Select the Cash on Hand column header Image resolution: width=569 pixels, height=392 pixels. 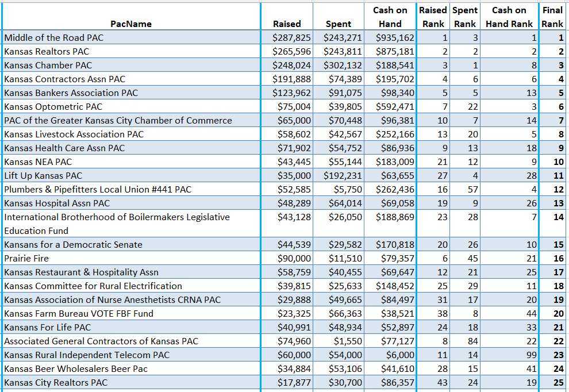click(390, 17)
